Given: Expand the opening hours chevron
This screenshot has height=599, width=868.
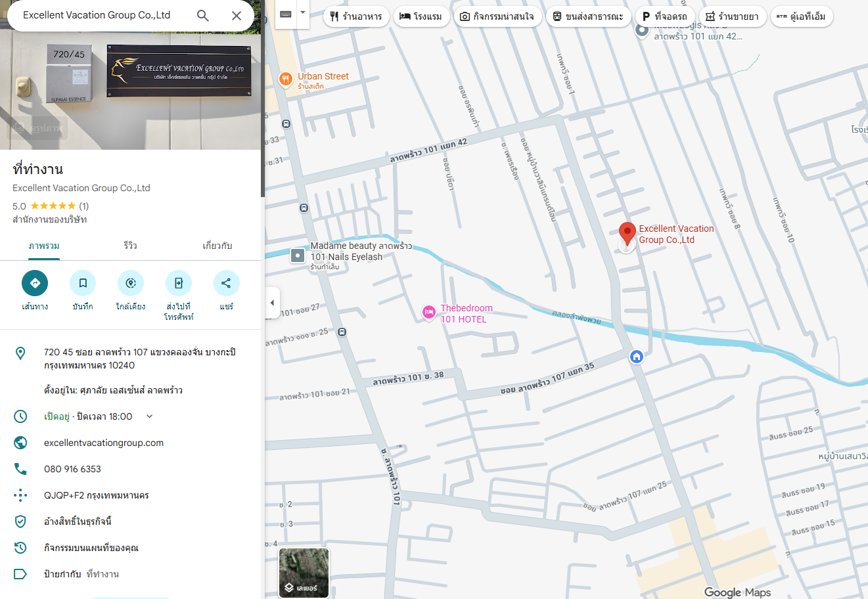Looking at the screenshot, I should tap(149, 416).
